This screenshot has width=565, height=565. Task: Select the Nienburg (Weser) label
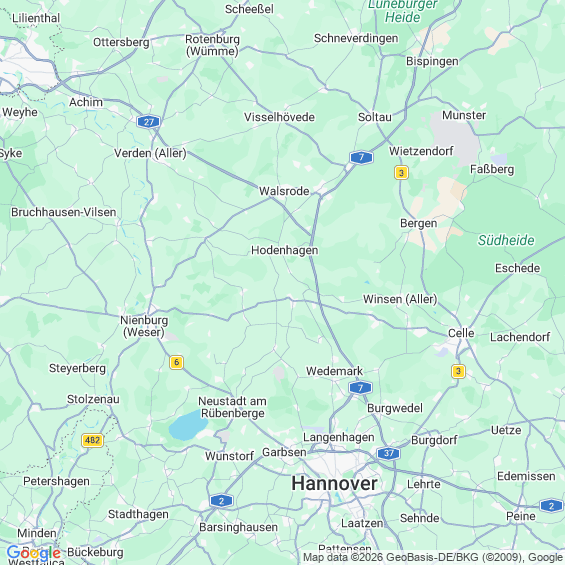pos(144,326)
